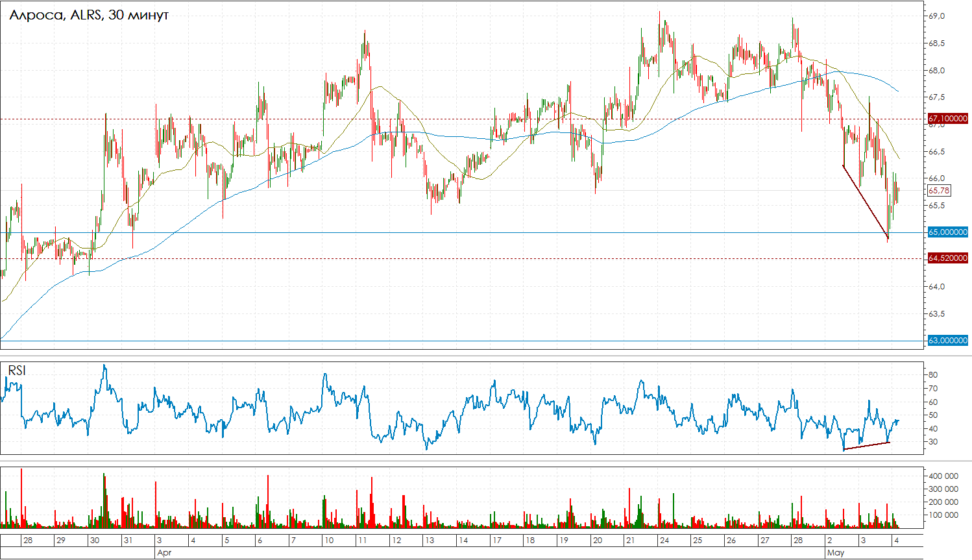
Task: Click the red 64,520000 price level tag
Action: (948, 258)
